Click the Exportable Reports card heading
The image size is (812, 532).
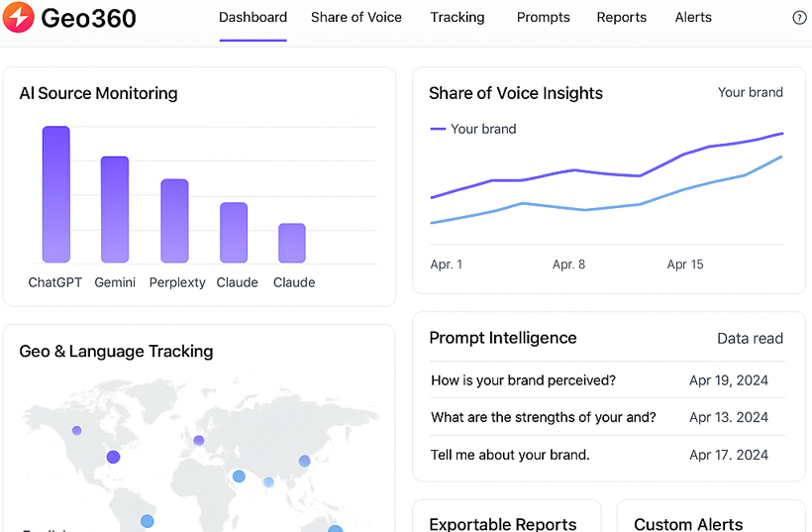point(502,524)
